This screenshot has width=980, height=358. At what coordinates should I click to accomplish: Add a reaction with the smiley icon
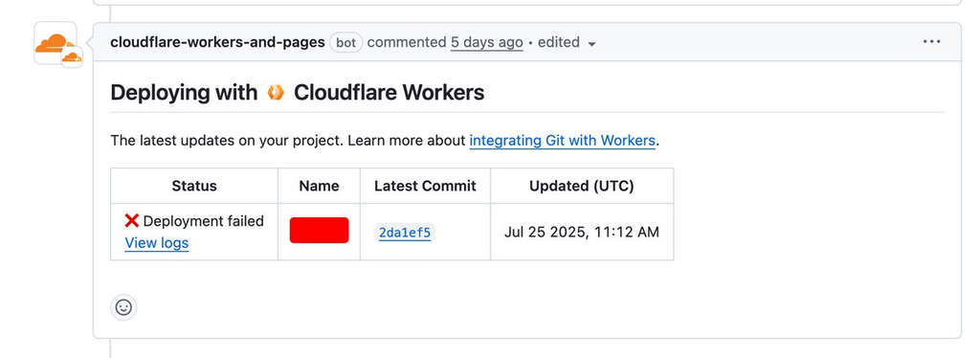coord(123,307)
